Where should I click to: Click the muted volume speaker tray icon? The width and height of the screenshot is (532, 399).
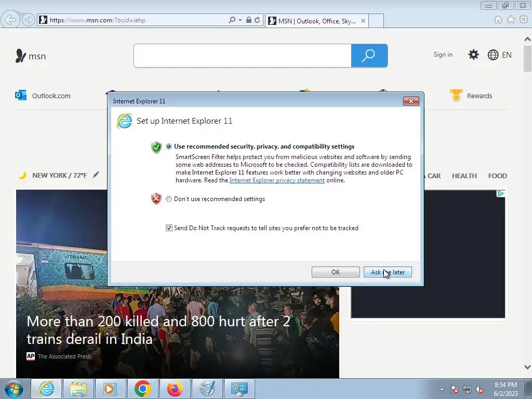point(480,389)
